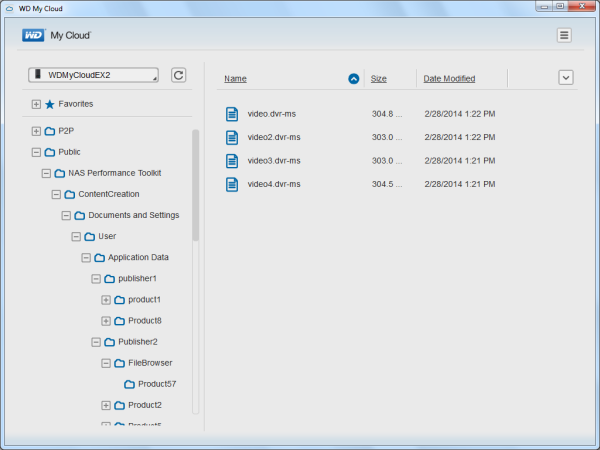Expand the P2P folder

(36, 131)
